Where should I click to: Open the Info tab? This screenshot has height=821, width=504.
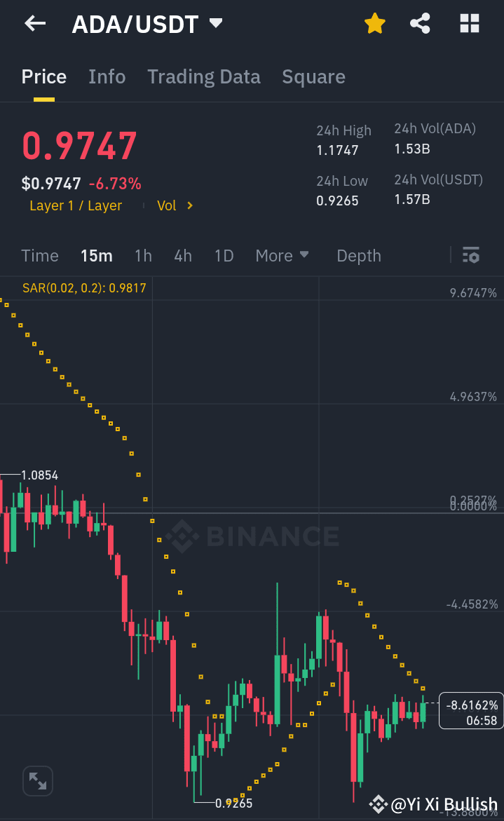tap(107, 76)
